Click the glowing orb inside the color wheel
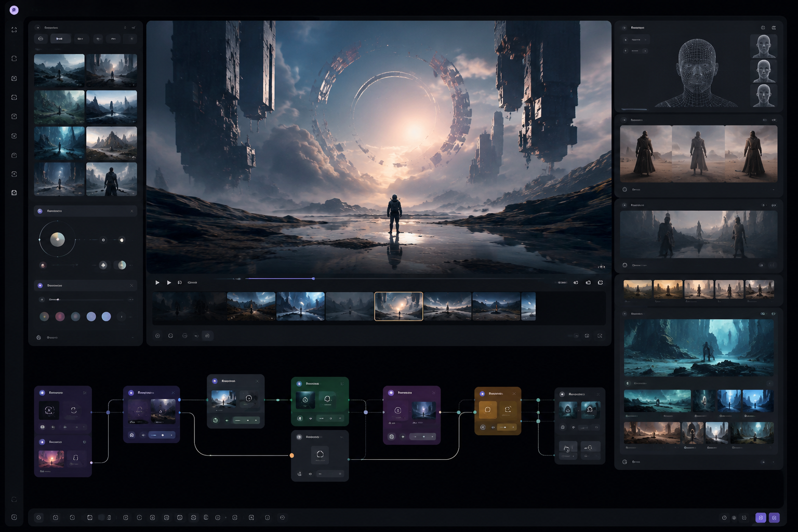Image resolution: width=798 pixels, height=532 pixels. (x=57, y=240)
